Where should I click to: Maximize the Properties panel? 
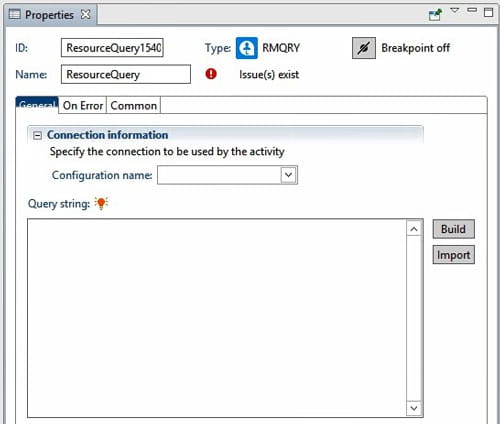tap(488, 12)
